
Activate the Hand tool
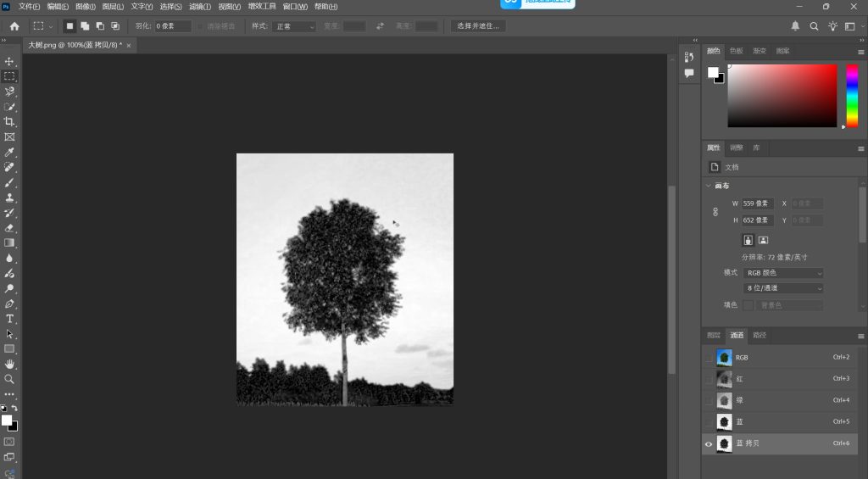pos(9,365)
